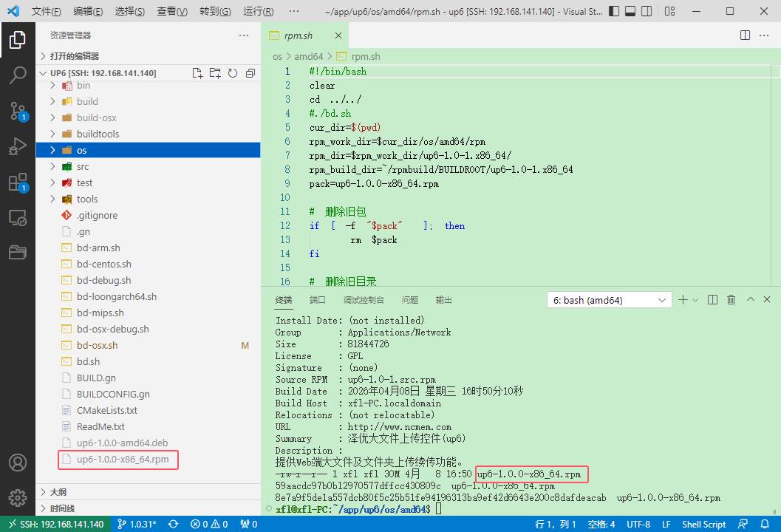
Task: Open the Manage gear settings icon
Action: pos(18,497)
